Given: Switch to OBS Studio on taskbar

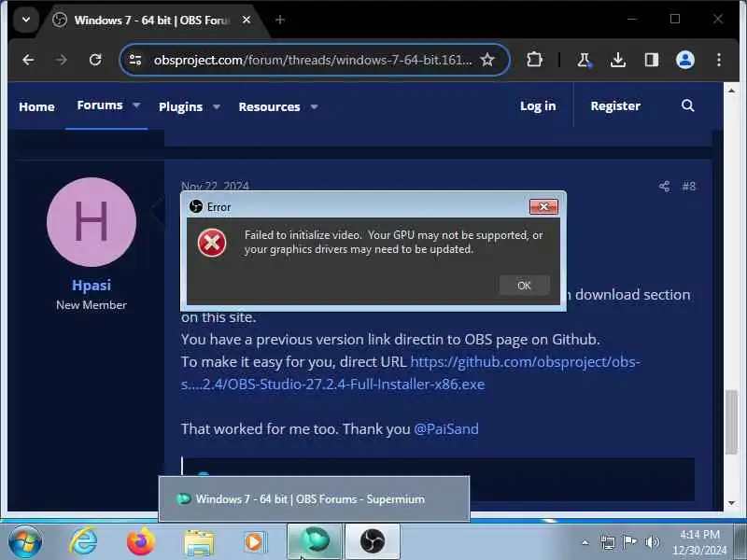Looking at the screenshot, I should 373,541.
